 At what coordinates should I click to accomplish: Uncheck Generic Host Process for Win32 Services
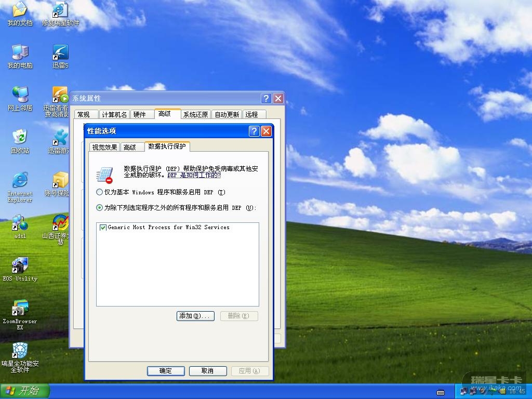[103, 228]
